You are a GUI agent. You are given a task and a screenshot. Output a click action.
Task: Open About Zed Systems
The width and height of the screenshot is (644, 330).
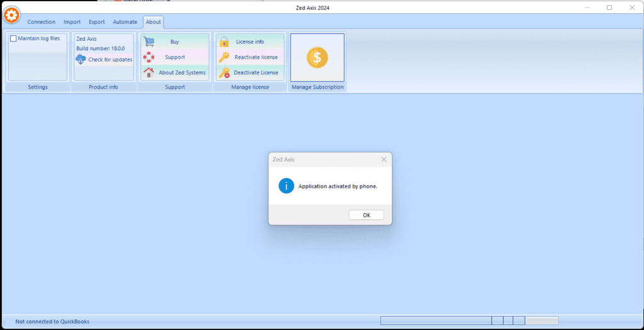click(182, 73)
